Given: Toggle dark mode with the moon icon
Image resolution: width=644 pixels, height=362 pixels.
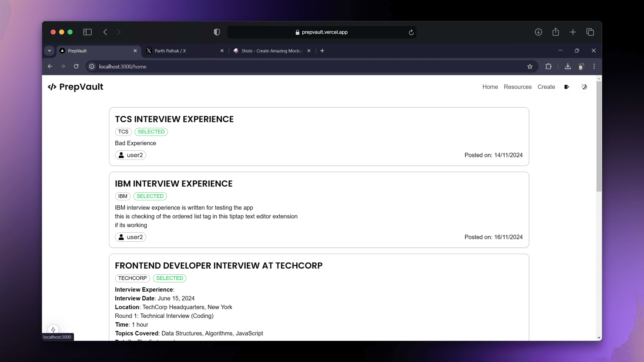Looking at the screenshot, I should tap(584, 87).
